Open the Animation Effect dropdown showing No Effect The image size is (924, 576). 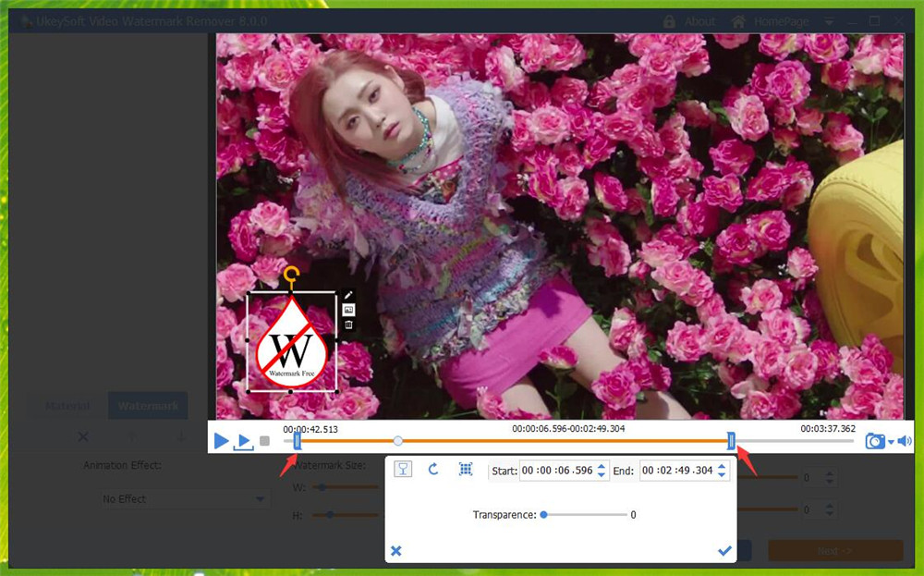click(185, 498)
